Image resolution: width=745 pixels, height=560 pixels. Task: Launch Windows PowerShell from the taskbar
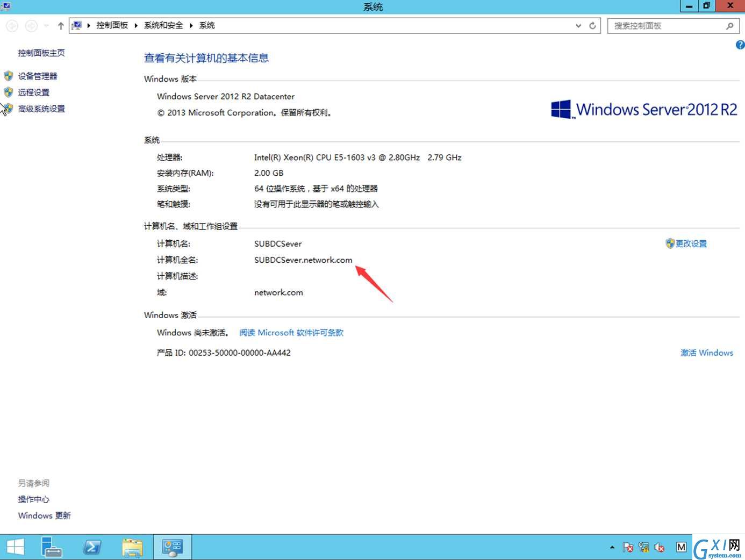(92, 547)
